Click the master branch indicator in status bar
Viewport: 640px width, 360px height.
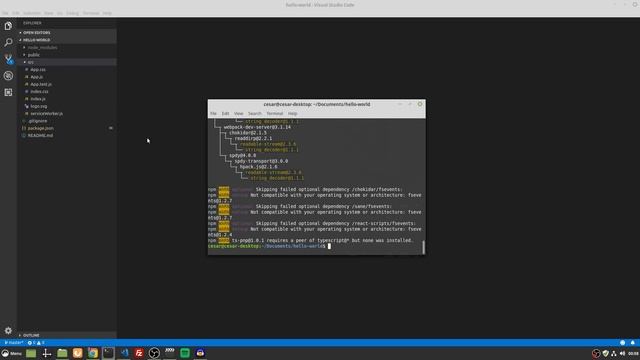coord(13,343)
